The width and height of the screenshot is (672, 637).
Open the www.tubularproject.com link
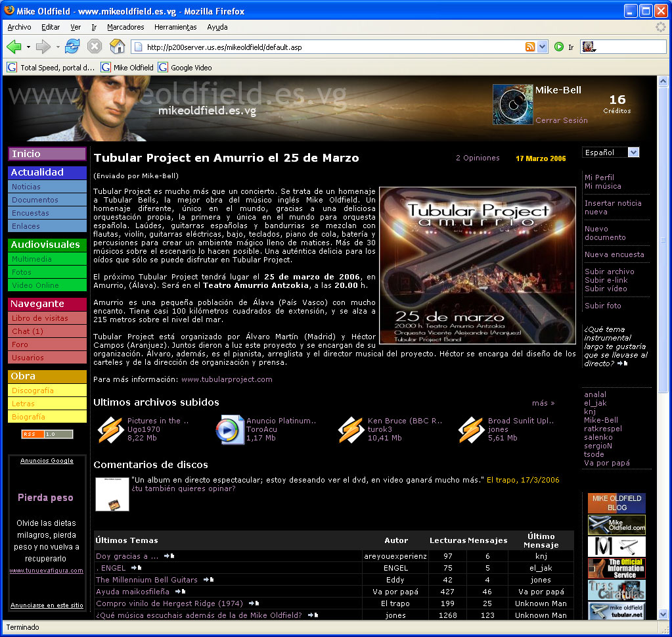(227, 379)
